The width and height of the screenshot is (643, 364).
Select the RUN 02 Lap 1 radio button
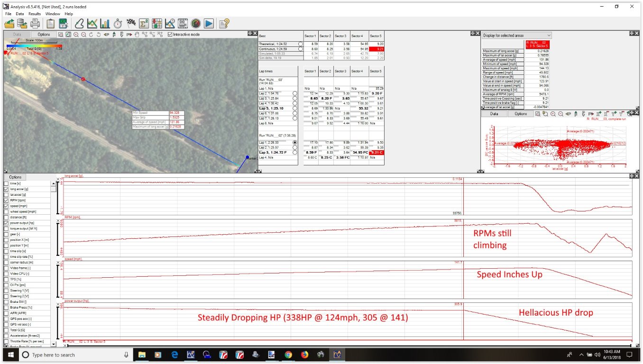pos(295,142)
